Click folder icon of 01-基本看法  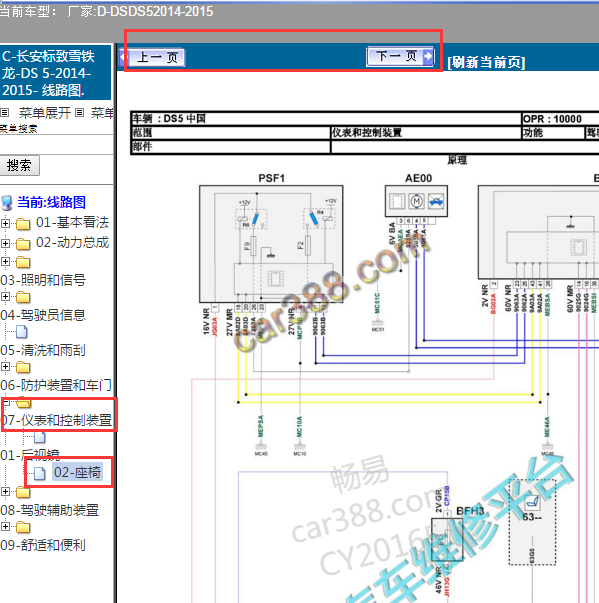pos(23,223)
